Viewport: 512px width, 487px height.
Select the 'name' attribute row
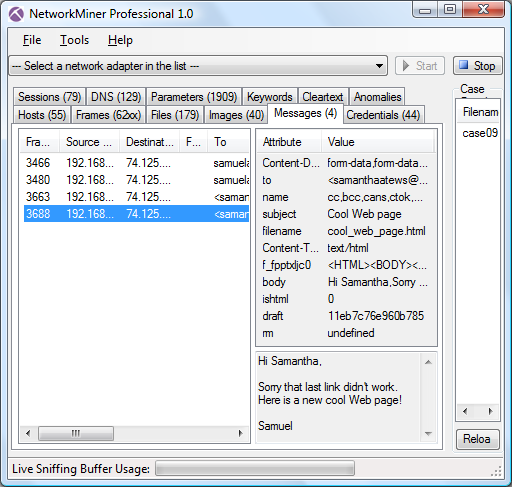(x=346, y=197)
